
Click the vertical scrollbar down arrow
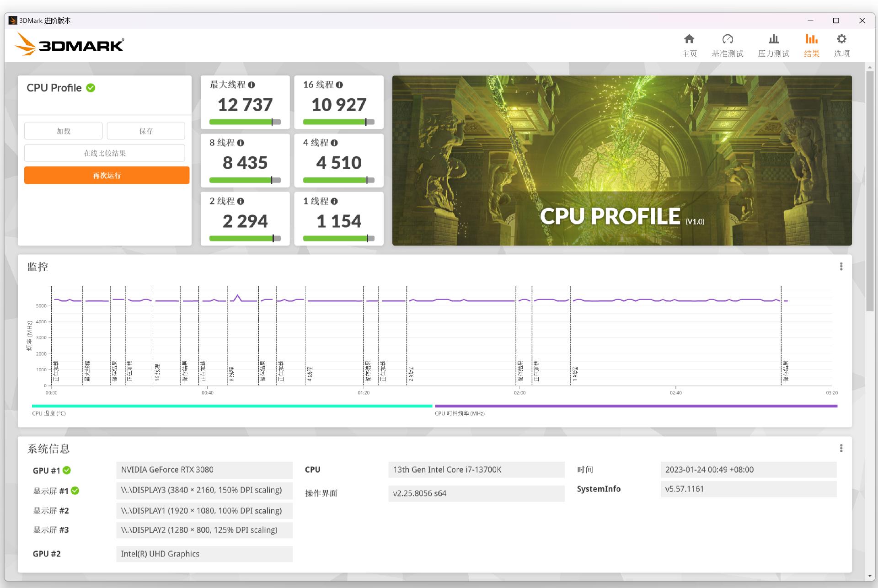[869, 576]
